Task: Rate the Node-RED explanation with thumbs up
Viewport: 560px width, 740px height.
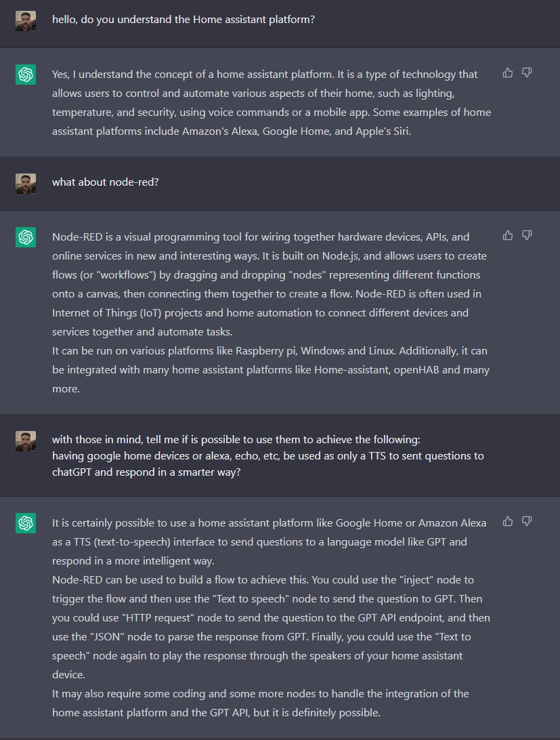Action: point(507,235)
